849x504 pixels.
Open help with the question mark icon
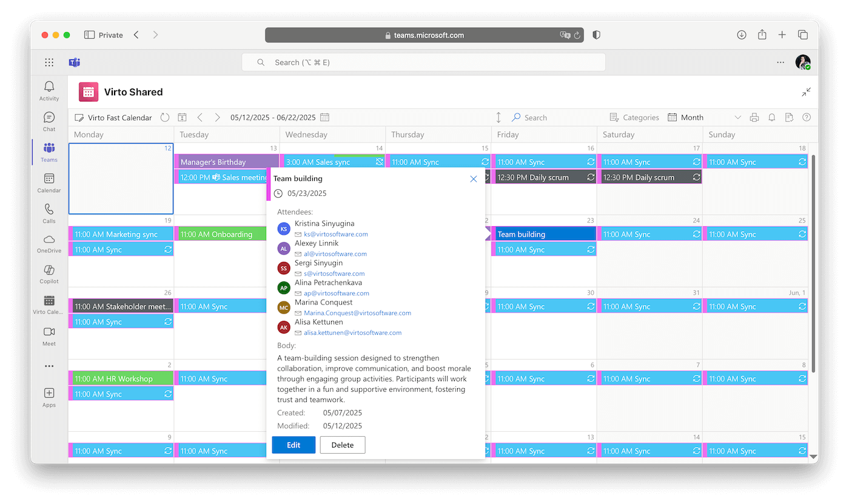[807, 117]
